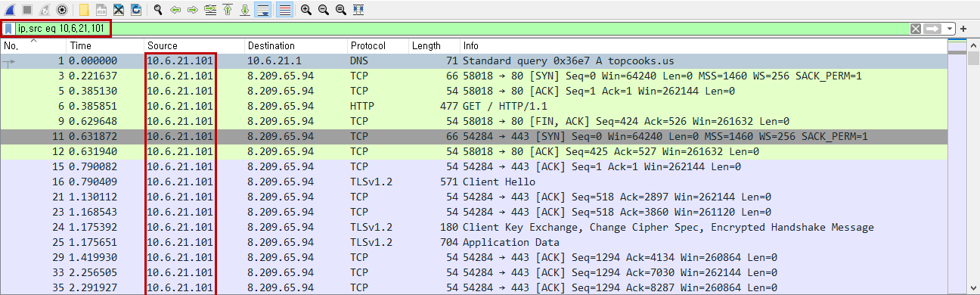Viewport: 980px width, 295px height.
Task: Click time 2.291927 in packet 35
Action: point(93,287)
